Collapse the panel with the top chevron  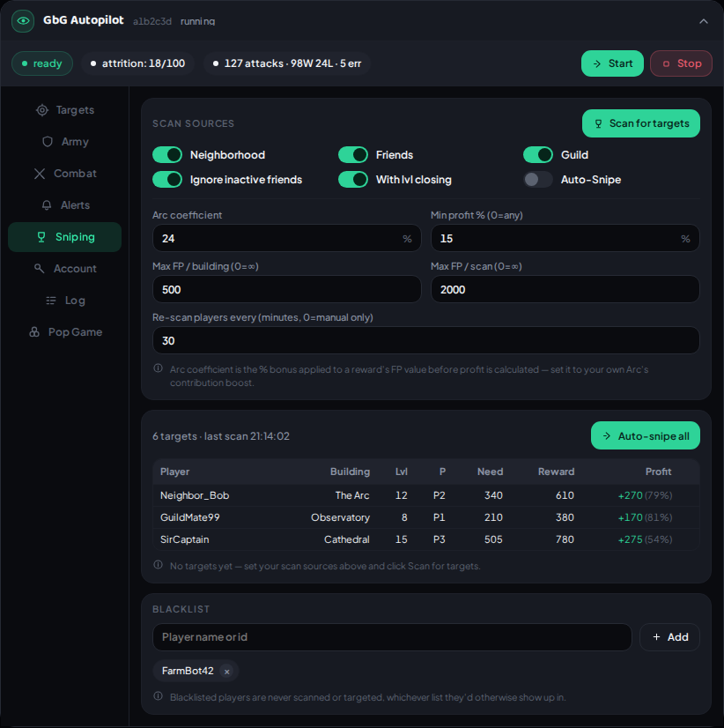click(704, 21)
